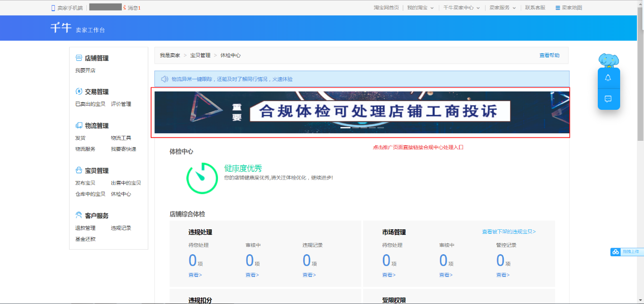Click the bell notification icon
Image resolution: width=644 pixels, height=304 pixels.
point(608,78)
